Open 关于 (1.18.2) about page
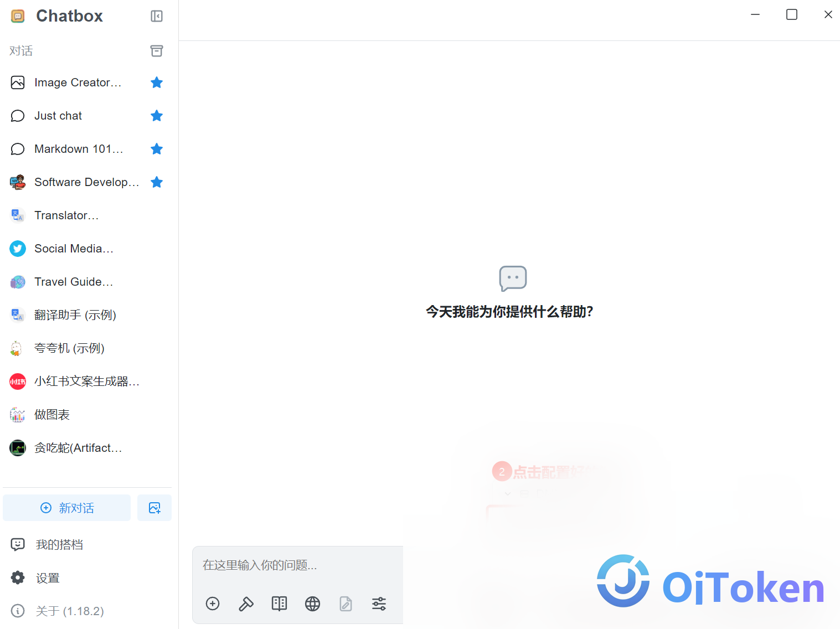The image size is (840, 629). (x=87, y=611)
